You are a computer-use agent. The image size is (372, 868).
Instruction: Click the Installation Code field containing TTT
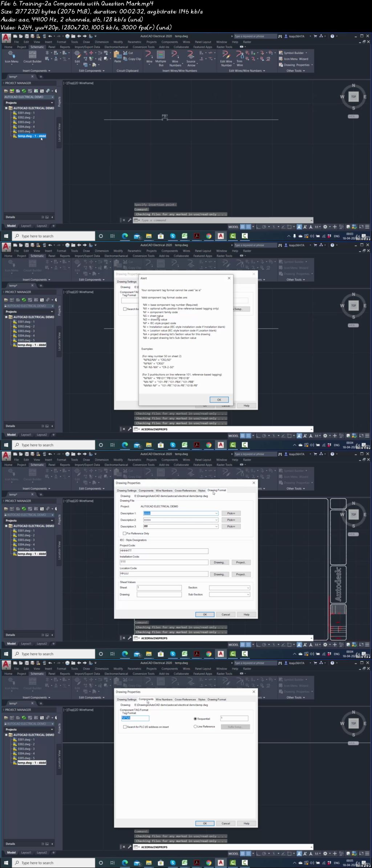click(x=164, y=562)
